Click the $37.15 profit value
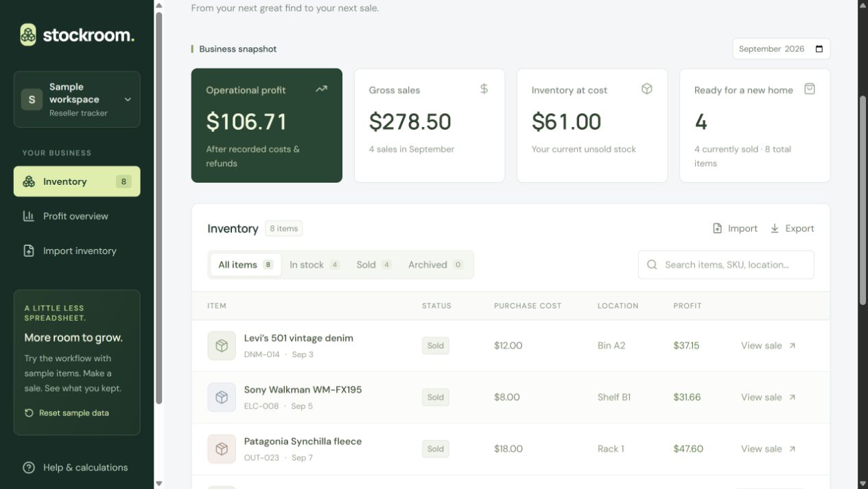868x489 pixels. pos(686,345)
